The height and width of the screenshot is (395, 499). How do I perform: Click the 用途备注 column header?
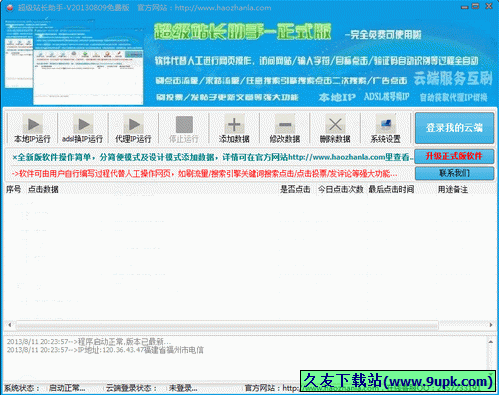[453, 189]
